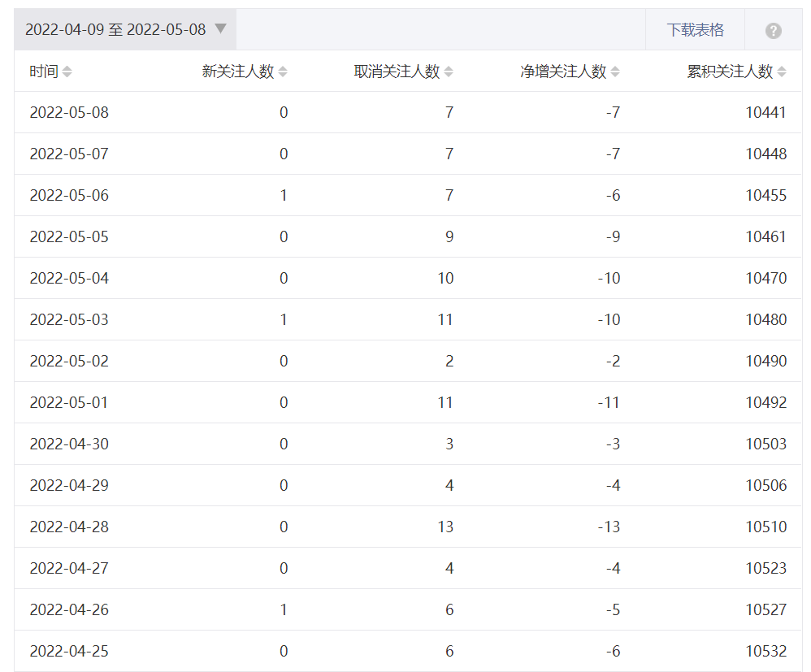811x672 pixels.
Task: Click cumulative followers value 10523
Action: pos(766,567)
